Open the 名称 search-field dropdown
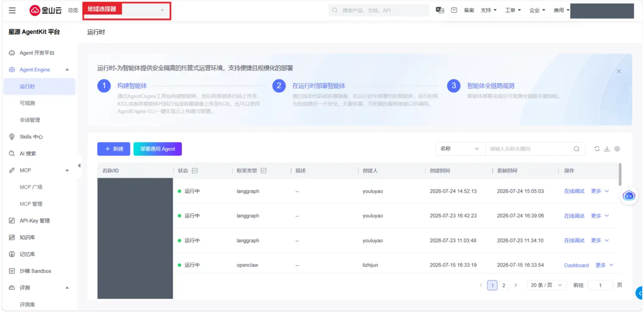644x312 pixels. pos(460,149)
